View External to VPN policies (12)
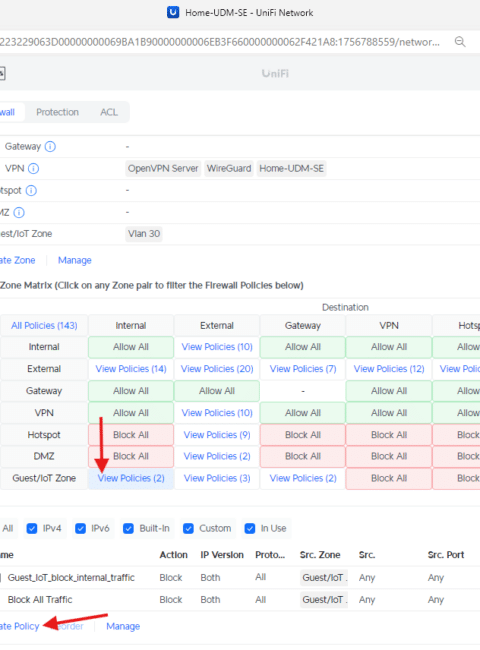The height and width of the screenshot is (650, 480). click(389, 369)
